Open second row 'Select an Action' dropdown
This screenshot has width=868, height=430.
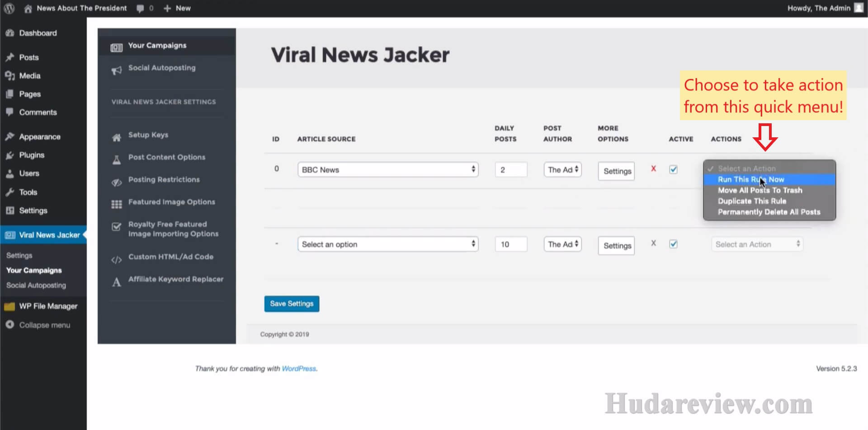click(x=757, y=244)
